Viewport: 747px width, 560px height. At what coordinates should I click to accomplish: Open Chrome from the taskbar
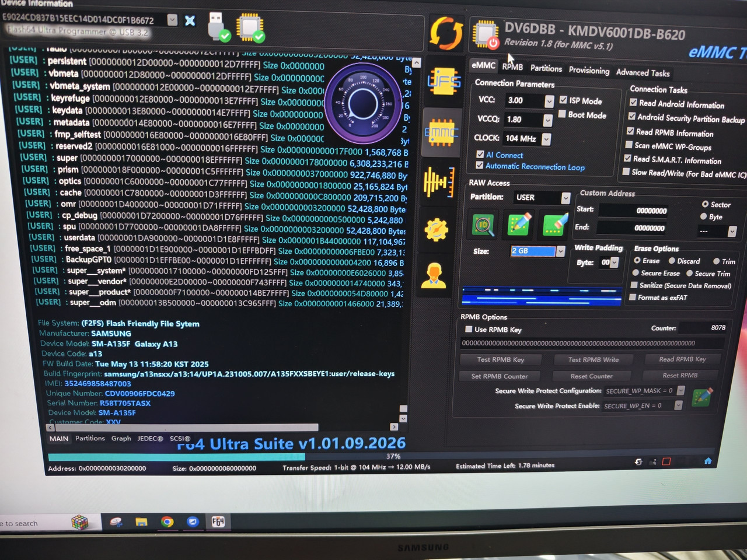tap(167, 521)
